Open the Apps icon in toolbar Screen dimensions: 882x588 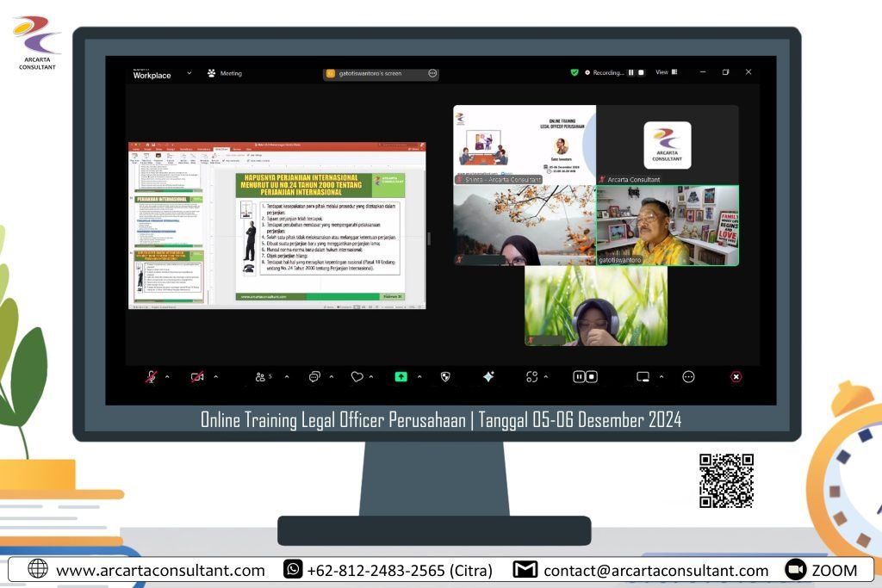click(x=531, y=377)
